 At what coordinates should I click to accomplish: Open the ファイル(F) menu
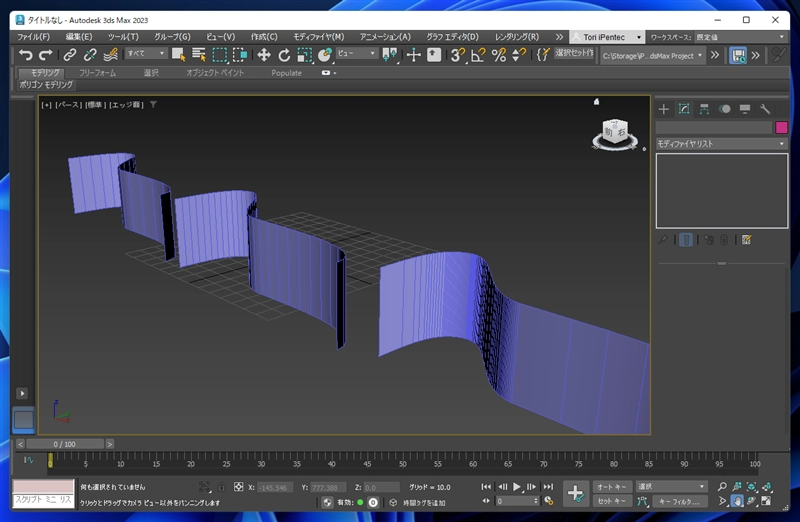coord(34,37)
